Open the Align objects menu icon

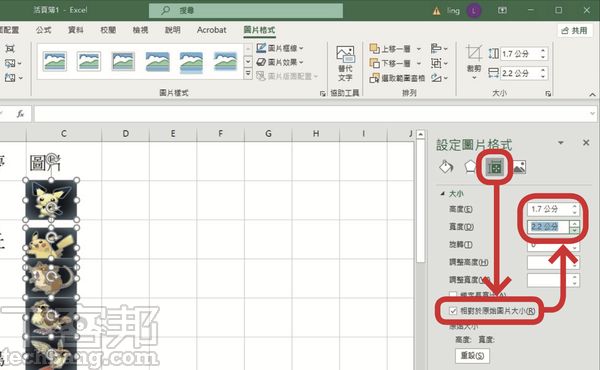439,48
